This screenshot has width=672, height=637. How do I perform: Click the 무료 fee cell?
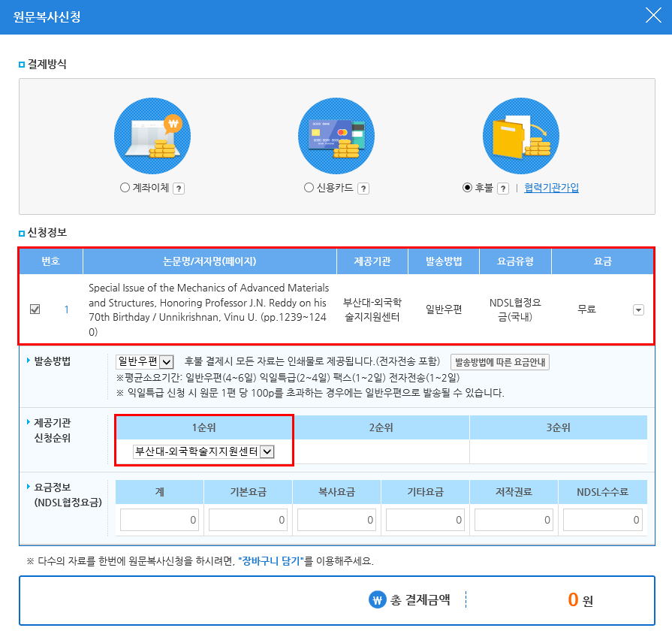click(586, 309)
